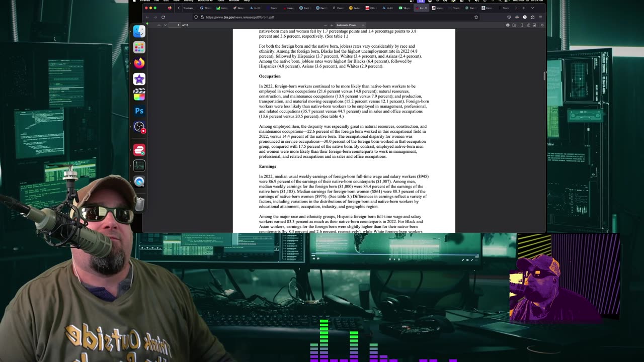Image resolution: width=644 pixels, height=362 pixels.
Task: Open a new browser tab
Action: [x=524, y=8]
